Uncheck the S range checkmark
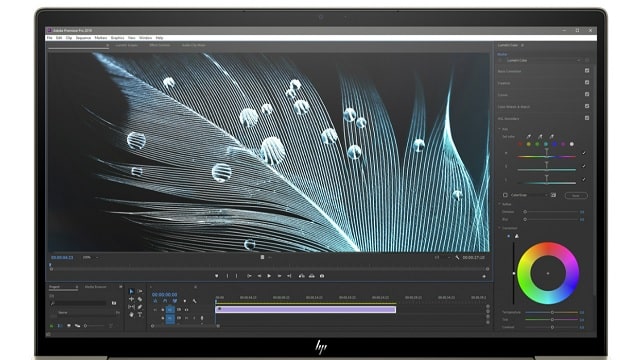Image resolution: width=640 pixels, height=360 pixels. point(584,166)
